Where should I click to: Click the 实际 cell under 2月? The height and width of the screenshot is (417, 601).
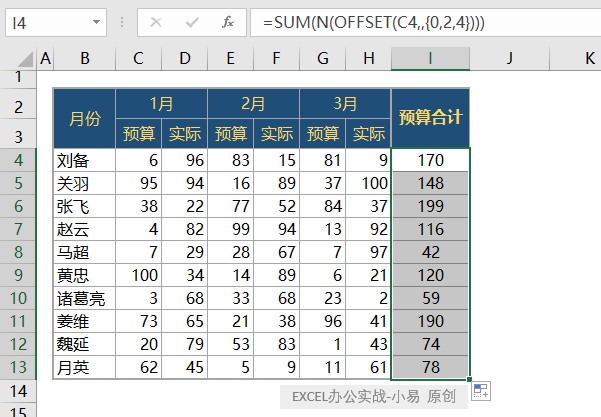(276, 133)
